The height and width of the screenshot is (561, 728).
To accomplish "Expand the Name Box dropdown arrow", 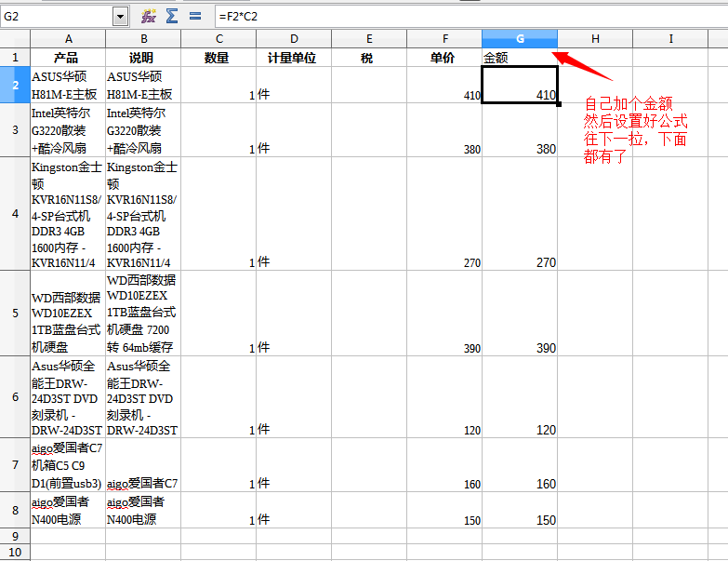I will tap(120, 17).
